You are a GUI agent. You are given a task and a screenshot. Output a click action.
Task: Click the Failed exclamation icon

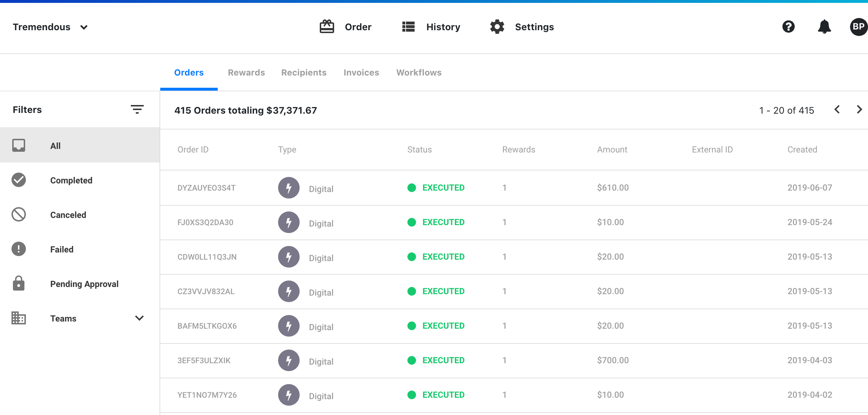[19, 249]
